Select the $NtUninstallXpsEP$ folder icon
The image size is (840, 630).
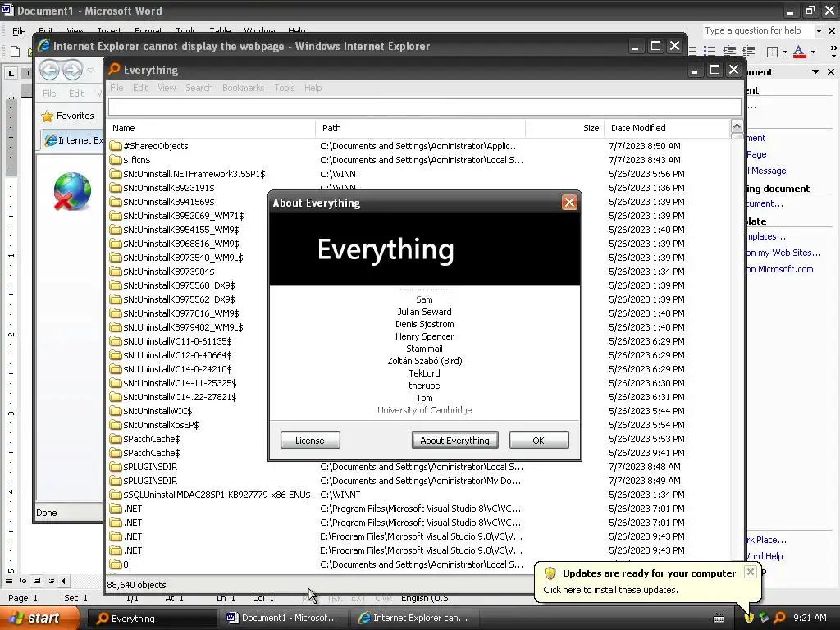click(x=115, y=425)
